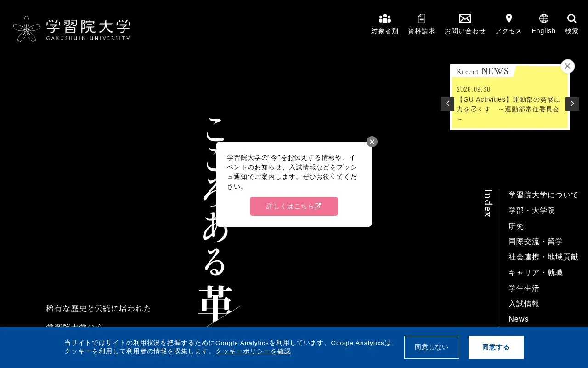Open the アクセス map pin icon

click(509, 24)
